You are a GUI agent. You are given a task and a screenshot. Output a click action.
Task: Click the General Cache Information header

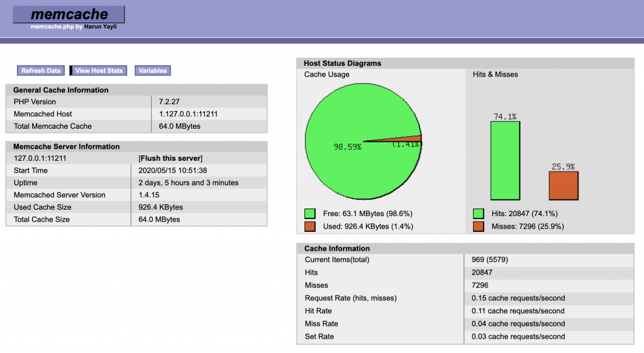coord(61,90)
